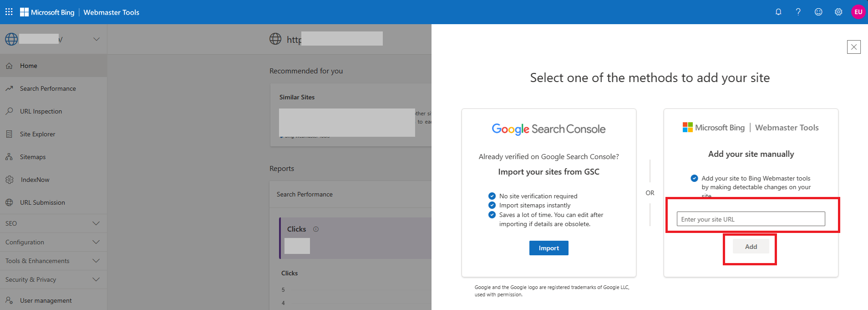Click the URL Submission globe icon
The height and width of the screenshot is (310, 868).
point(9,202)
